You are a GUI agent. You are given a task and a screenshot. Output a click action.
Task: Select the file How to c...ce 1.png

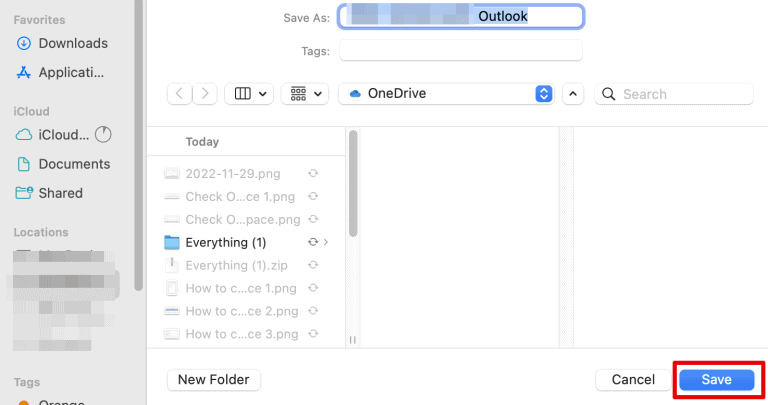tap(241, 288)
